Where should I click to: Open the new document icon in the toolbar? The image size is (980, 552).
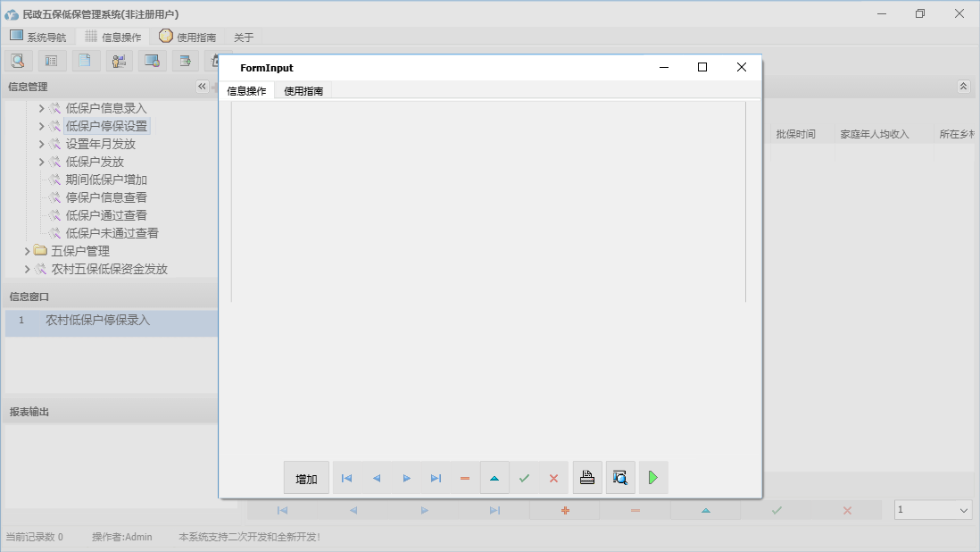[85, 60]
